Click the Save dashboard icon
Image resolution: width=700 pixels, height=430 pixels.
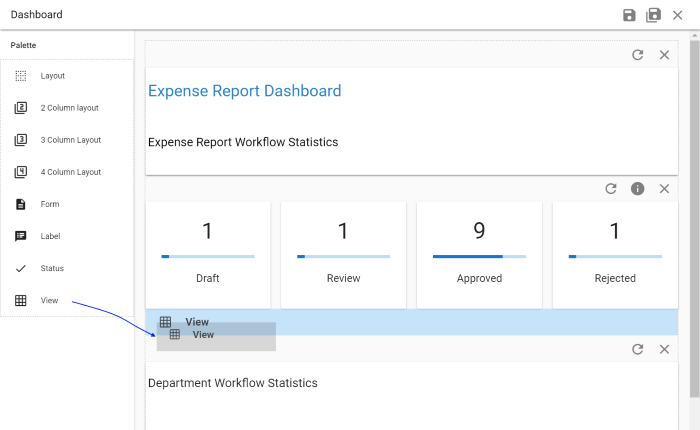click(629, 15)
